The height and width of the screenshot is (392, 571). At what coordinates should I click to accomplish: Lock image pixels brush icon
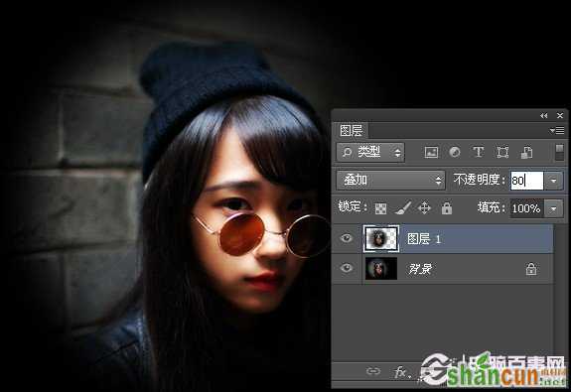click(403, 208)
